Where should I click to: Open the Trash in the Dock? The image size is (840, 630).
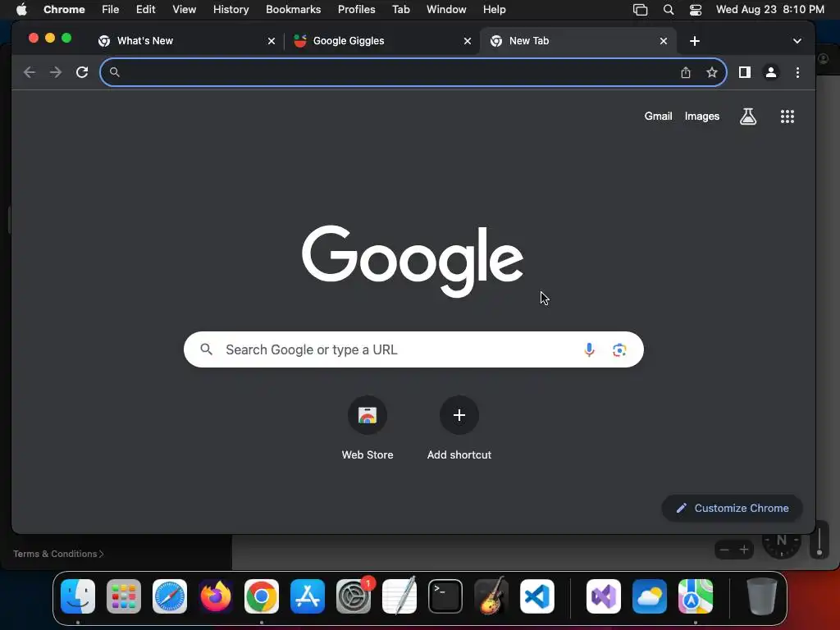[x=762, y=596]
